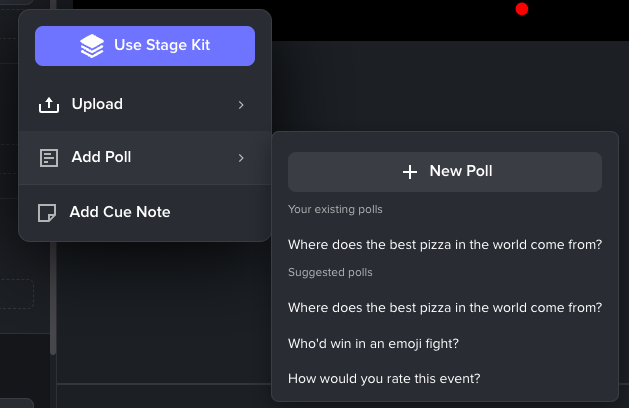
Task: Click the left panel vertical scrollbar
Action: (53, 177)
